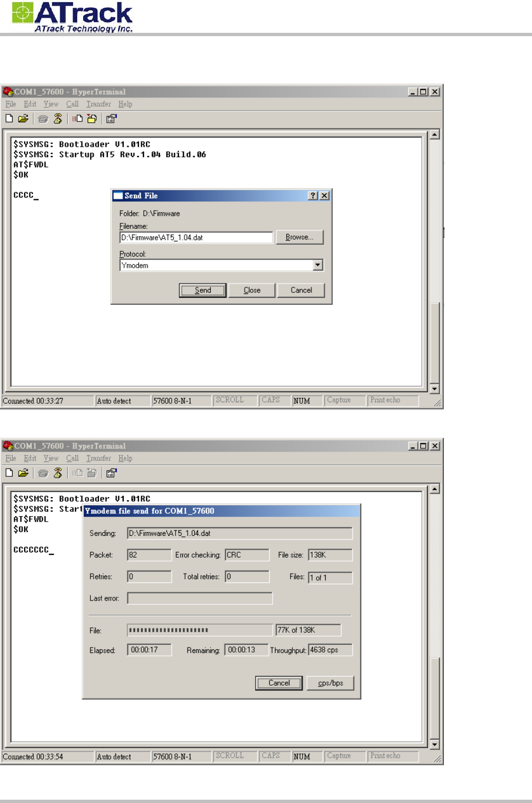Click the Call phone icon in the Send File window
Viewport: 532px width, 803px height.
coord(43,118)
